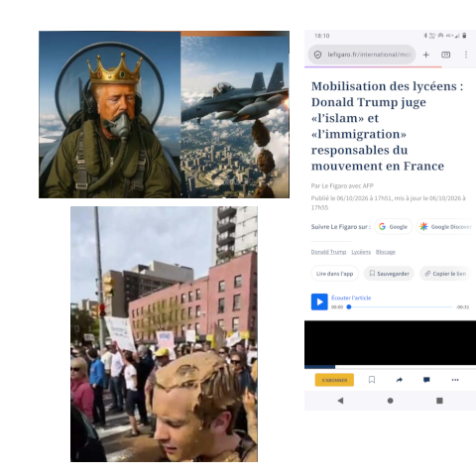Open the Blocage tag link

[x=386, y=252]
